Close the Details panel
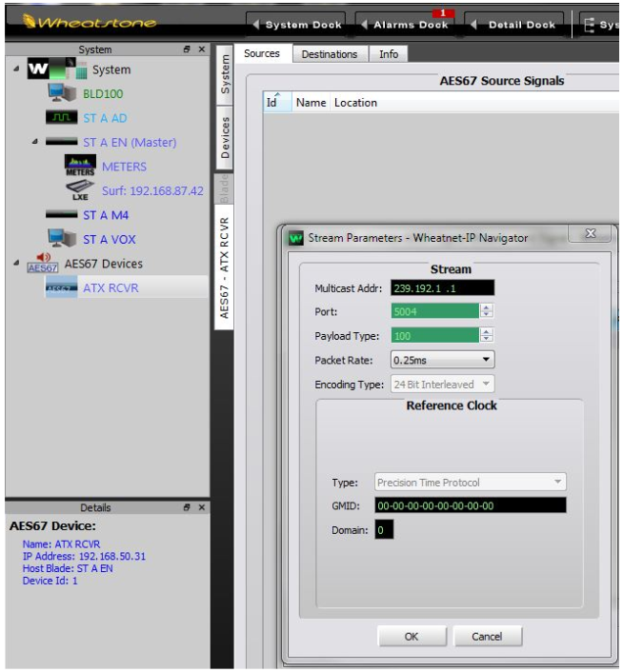Screen dimensions: 623x672 click(x=202, y=507)
